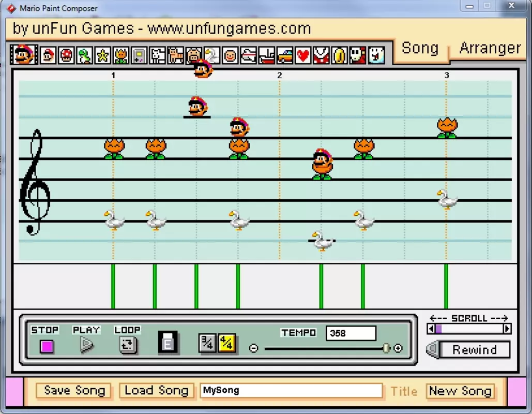Decrease tempo with the minus button
This screenshot has width=532, height=414.
click(x=253, y=348)
